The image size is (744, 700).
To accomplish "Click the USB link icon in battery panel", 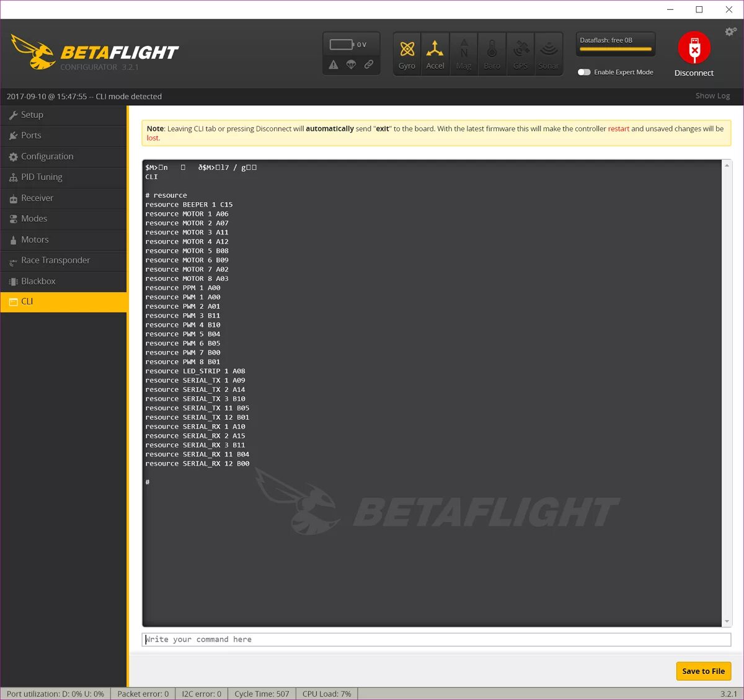I will [370, 64].
